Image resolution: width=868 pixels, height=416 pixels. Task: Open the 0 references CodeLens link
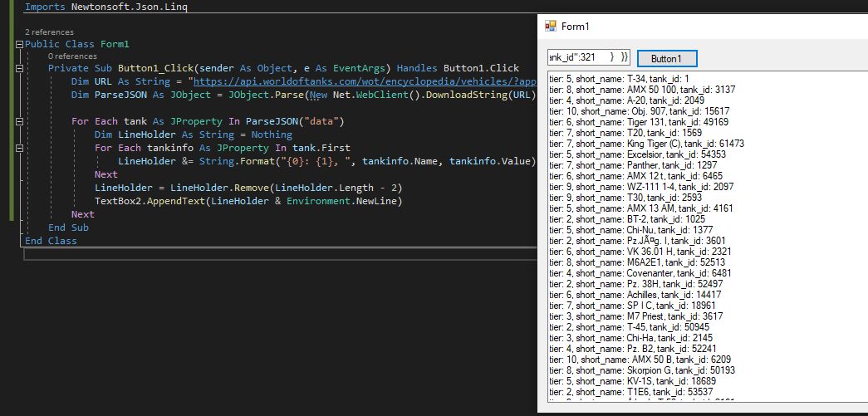pos(72,56)
